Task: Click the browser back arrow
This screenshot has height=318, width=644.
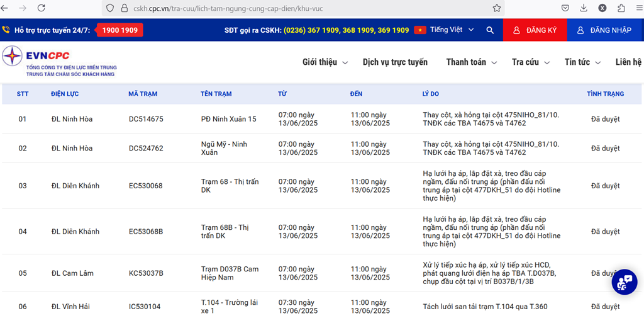Action: point(4,8)
